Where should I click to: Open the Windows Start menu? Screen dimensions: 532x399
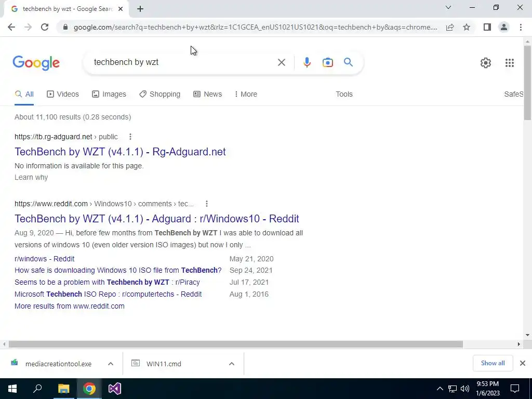(x=12, y=389)
